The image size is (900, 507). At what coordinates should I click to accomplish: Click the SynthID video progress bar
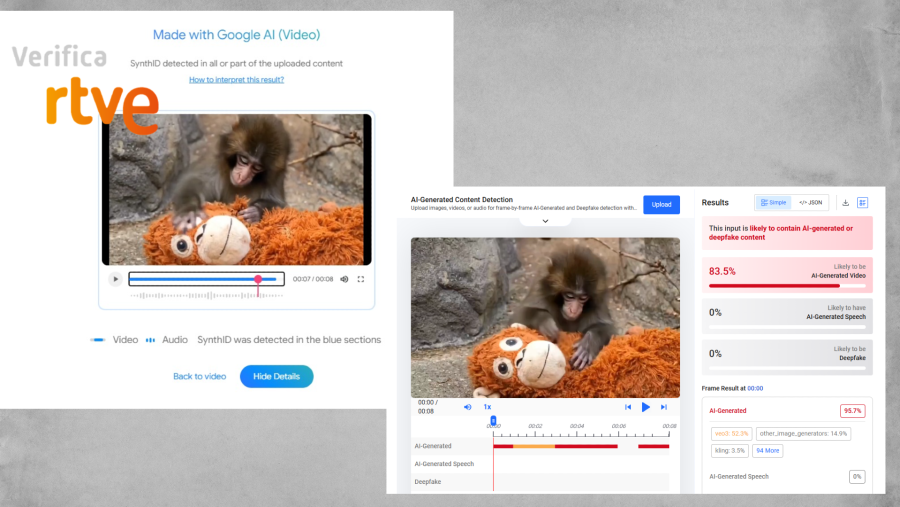pos(207,279)
